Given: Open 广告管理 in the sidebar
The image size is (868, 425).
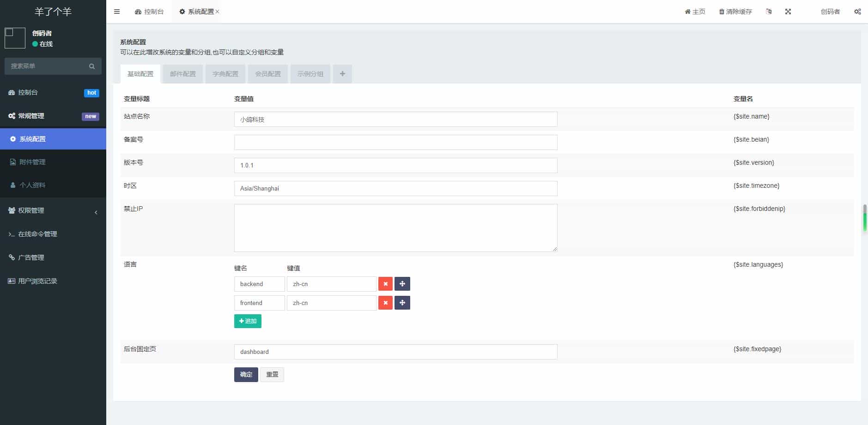Looking at the screenshot, I should pos(53,257).
